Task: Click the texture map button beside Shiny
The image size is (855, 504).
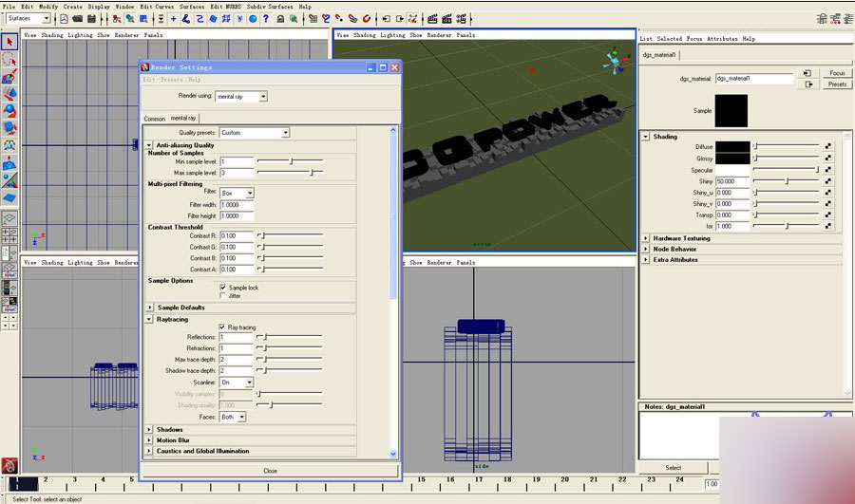Action: [828, 180]
